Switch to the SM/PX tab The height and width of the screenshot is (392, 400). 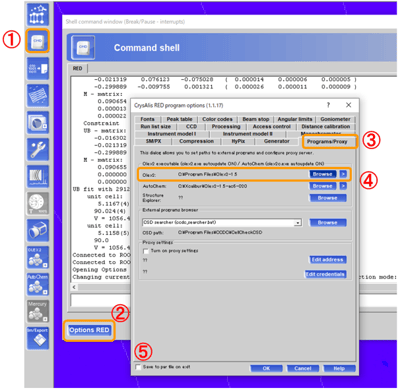(153, 141)
